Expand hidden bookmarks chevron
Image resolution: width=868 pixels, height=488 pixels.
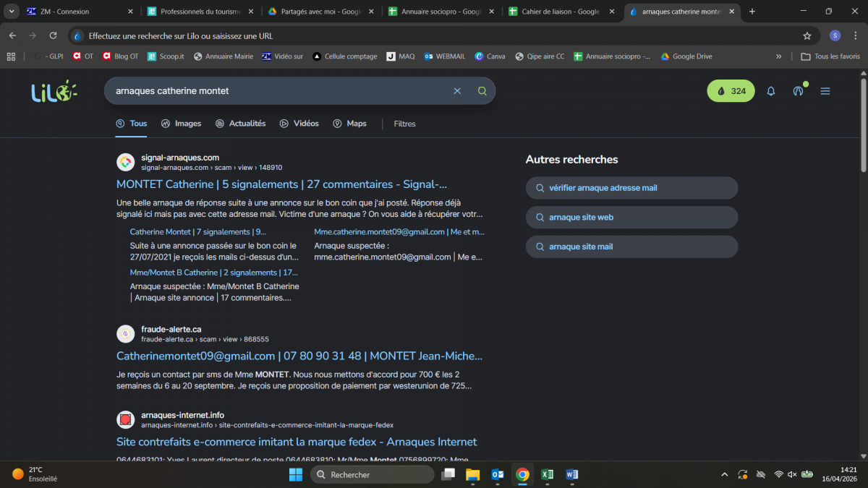click(778, 56)
